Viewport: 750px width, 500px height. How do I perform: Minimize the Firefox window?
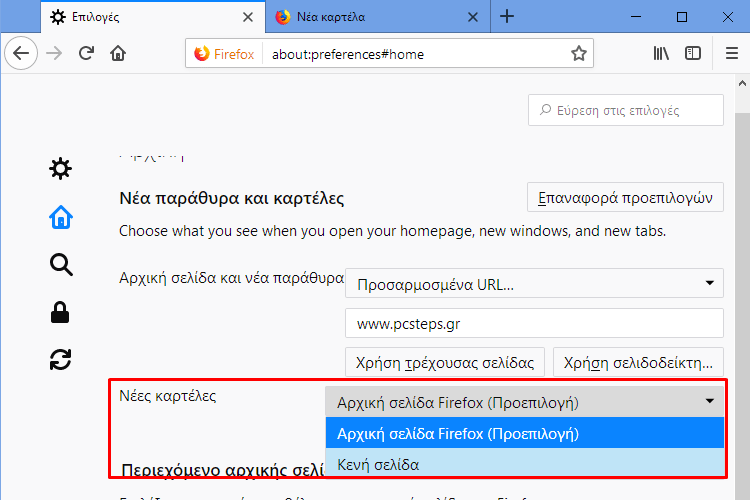point(636,17)
